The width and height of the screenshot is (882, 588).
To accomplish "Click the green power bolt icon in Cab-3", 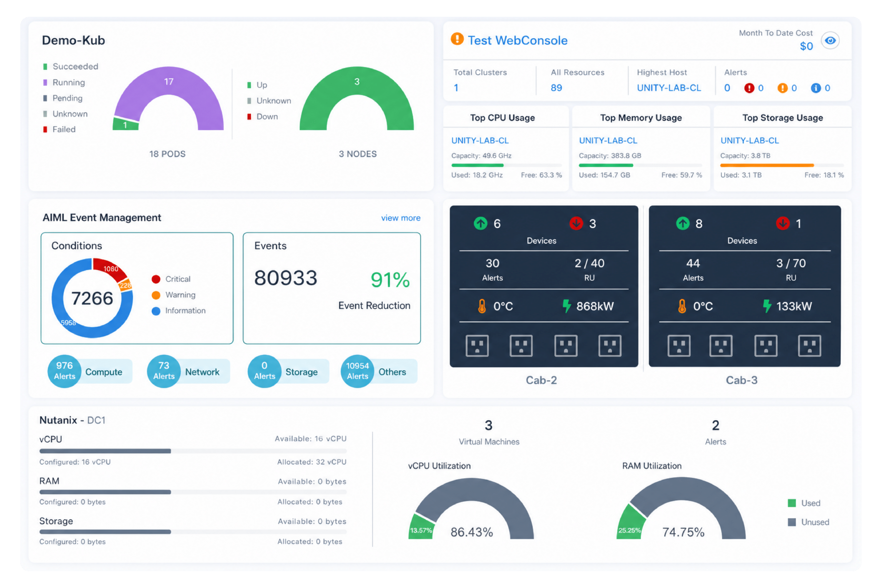I will click(767, 306).
